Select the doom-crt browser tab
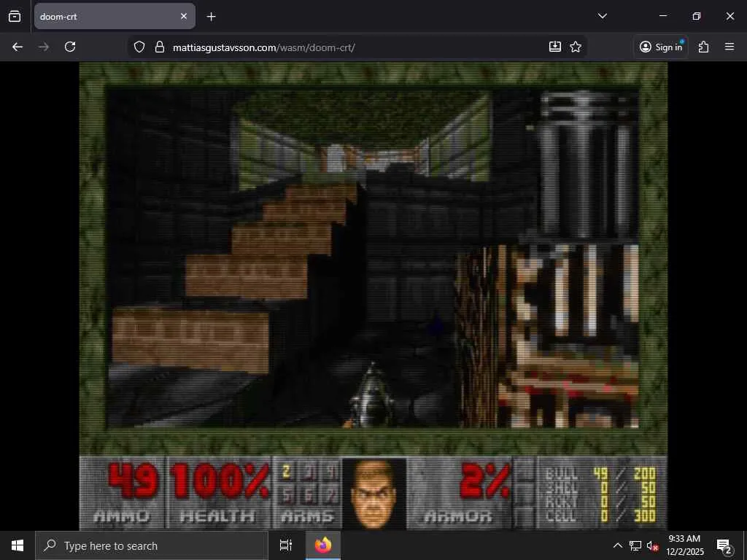747x560 pixels. coord(115,16)
